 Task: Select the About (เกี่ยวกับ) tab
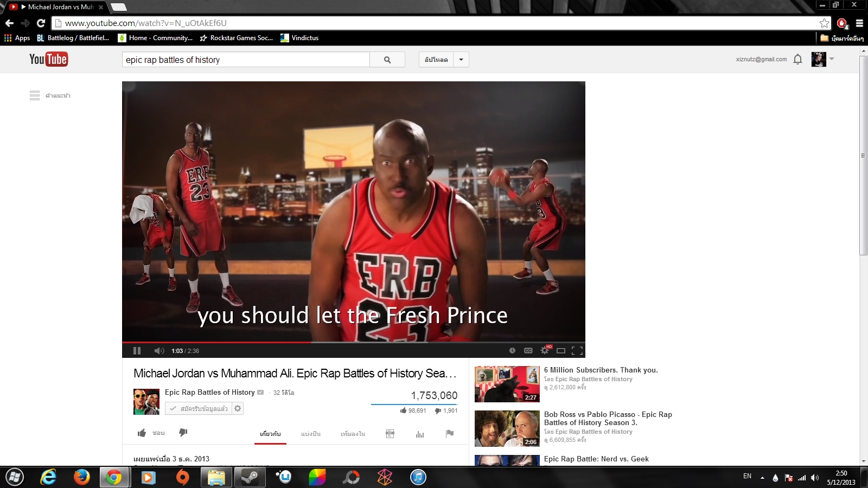(270, 434)
